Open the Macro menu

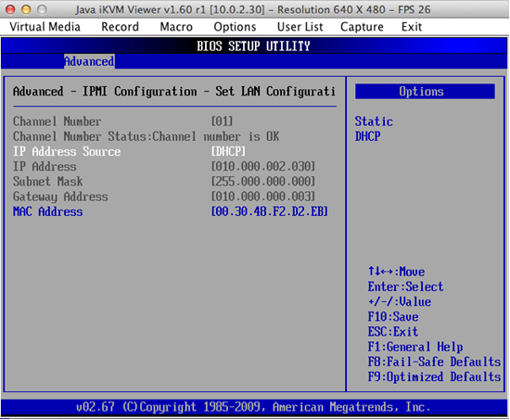point(176,27)
